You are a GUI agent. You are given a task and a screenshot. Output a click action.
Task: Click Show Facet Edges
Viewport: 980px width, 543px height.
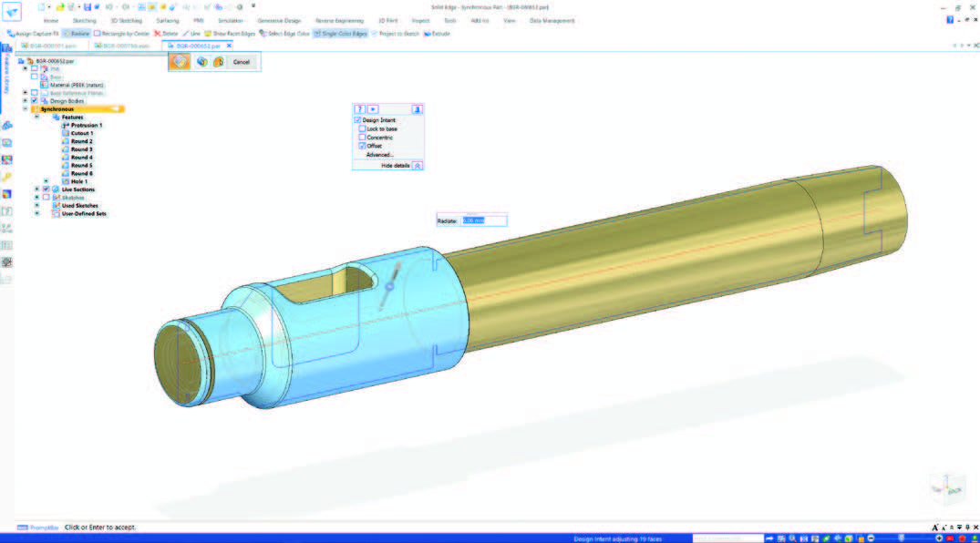[x=230, y=34]
